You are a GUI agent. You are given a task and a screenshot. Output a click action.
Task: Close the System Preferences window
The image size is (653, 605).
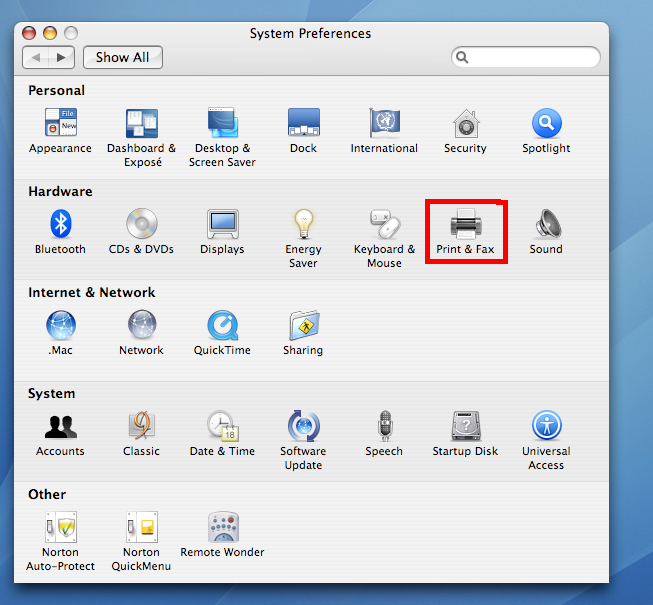pos(29,33)
